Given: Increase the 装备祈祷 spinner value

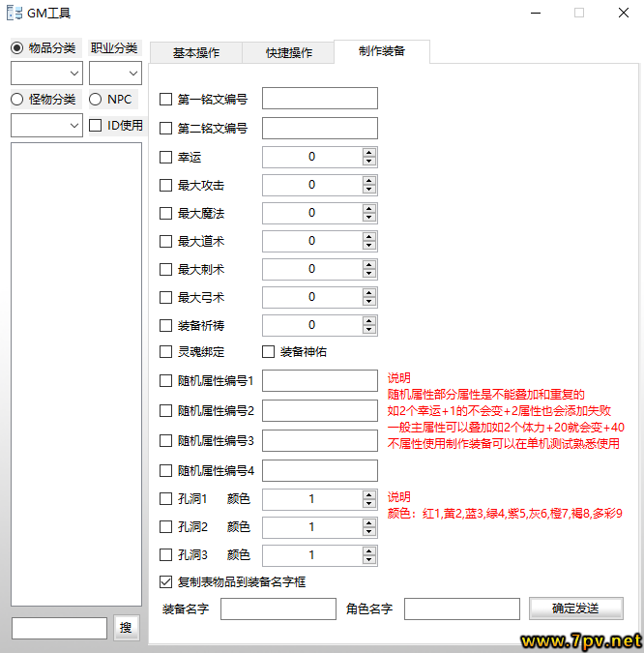Looking at the screenshot, I should tap(369, 321).
